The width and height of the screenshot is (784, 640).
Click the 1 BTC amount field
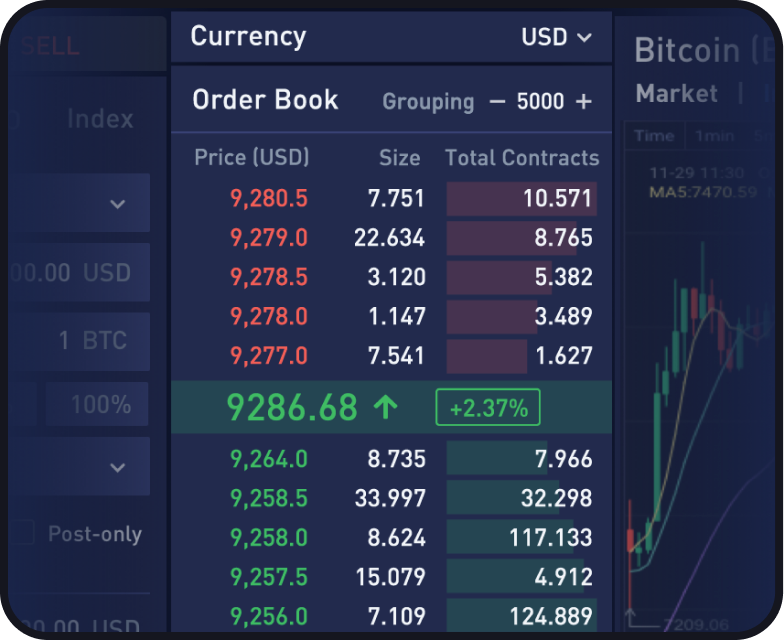80,341
